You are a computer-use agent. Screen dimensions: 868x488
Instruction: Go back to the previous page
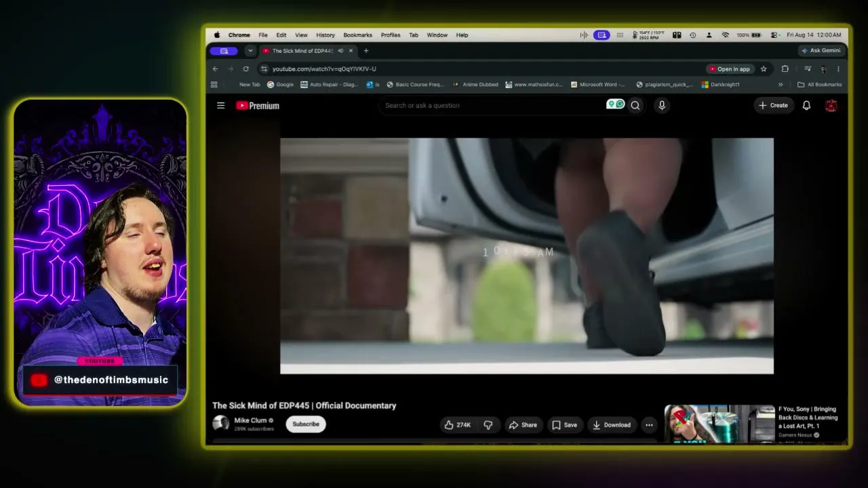tap(216, 68)
